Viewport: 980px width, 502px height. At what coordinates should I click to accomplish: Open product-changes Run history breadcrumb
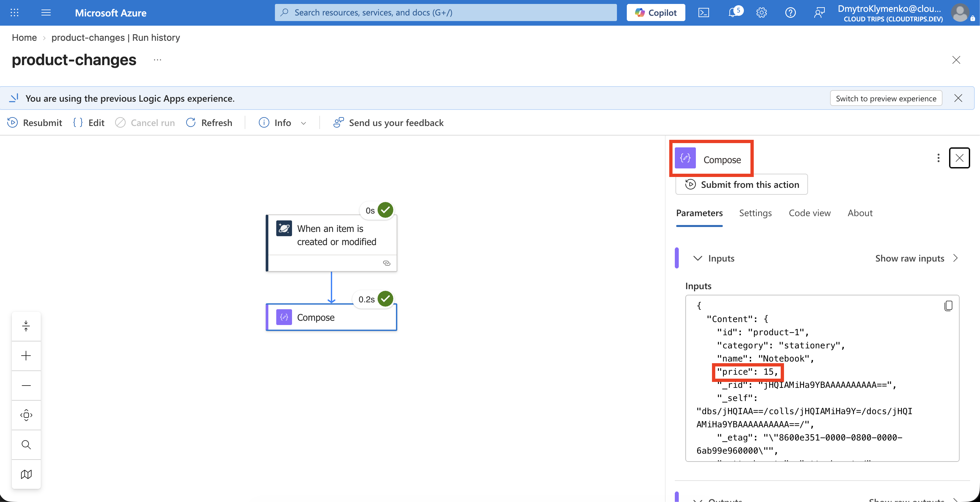(116, 37)
